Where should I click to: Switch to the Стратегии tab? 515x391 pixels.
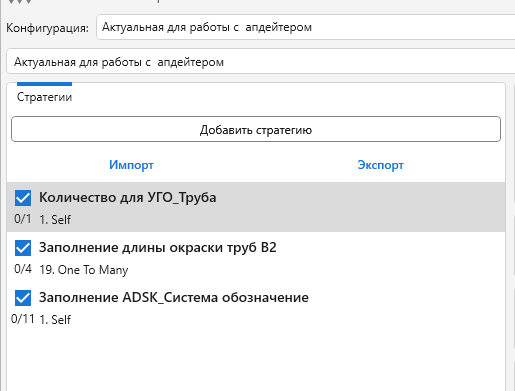pos(44,97)
